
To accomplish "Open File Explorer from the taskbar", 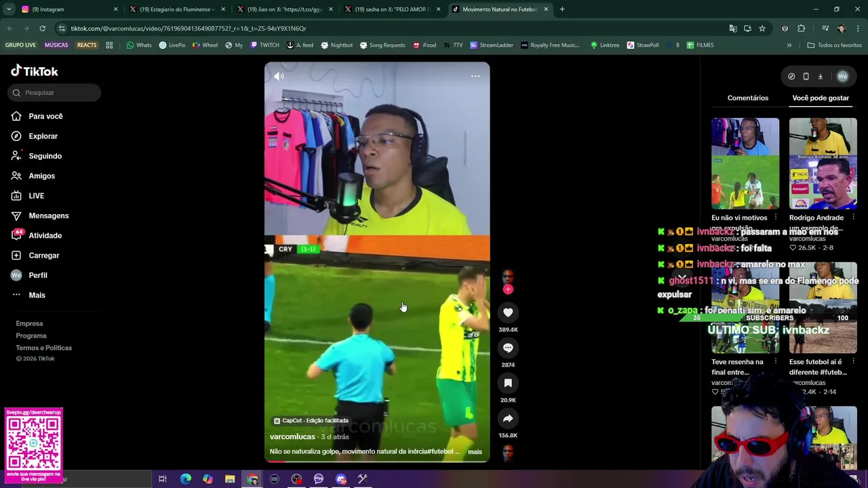I will pos(230,479).
